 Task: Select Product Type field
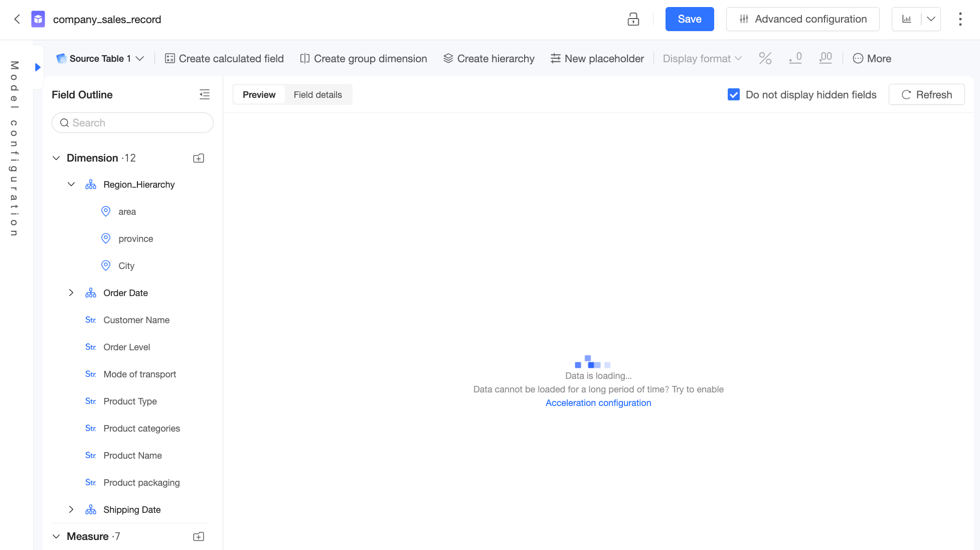point(130,401)
